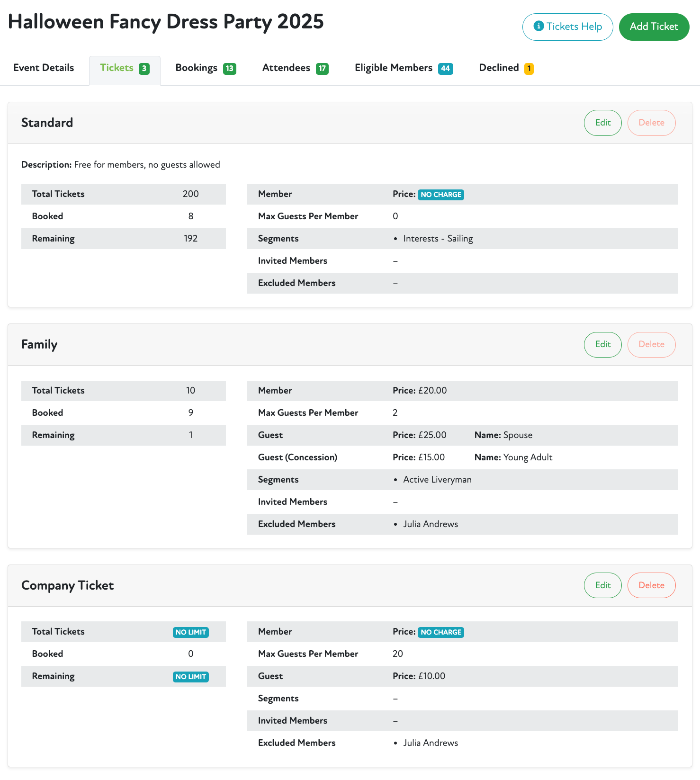
Task: View the Eligible Members tab
Action: pos(403,68)
